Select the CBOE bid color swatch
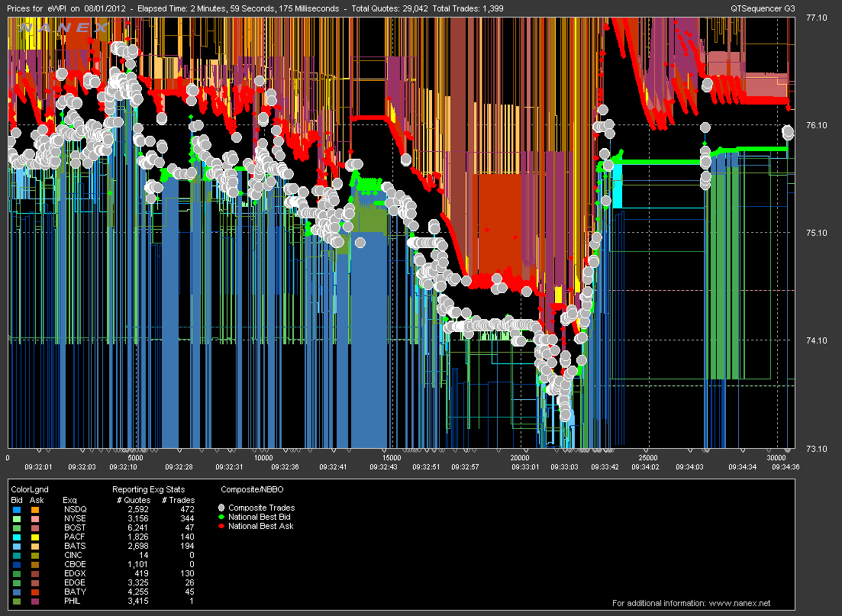 17,564
